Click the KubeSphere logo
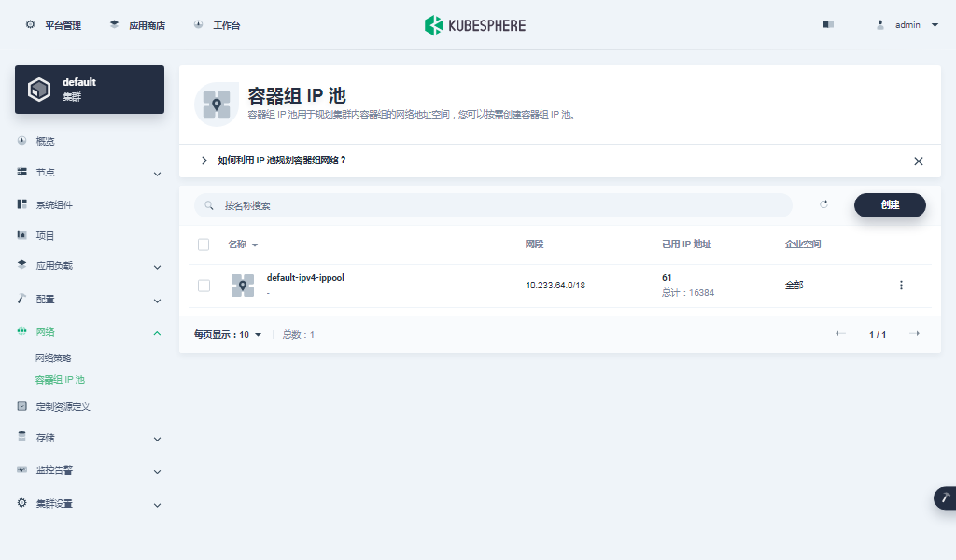Image resolution: width=956 pixels, height=560 pixels. (x=475, y=25)
